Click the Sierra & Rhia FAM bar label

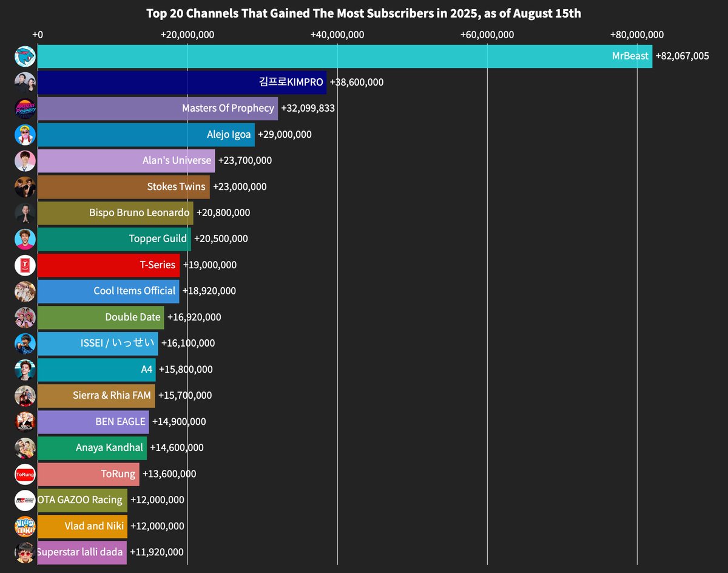point(112,395)
